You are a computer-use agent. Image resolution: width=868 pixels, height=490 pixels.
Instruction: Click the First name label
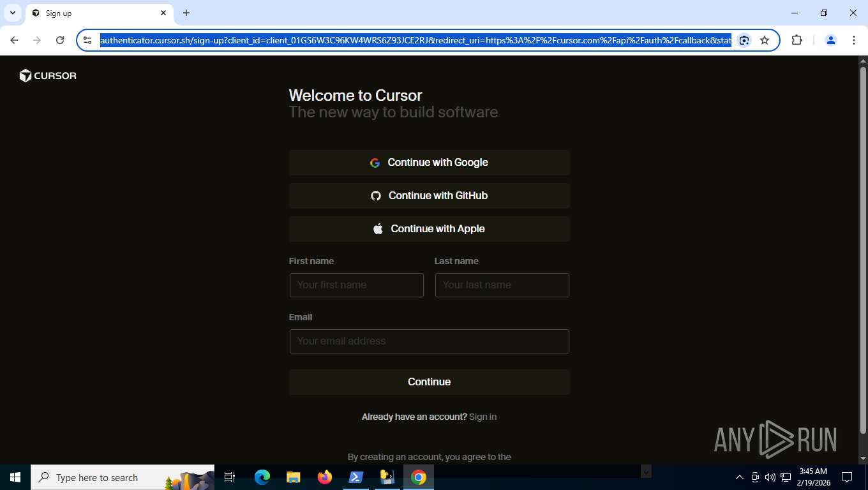coord(311,261)
